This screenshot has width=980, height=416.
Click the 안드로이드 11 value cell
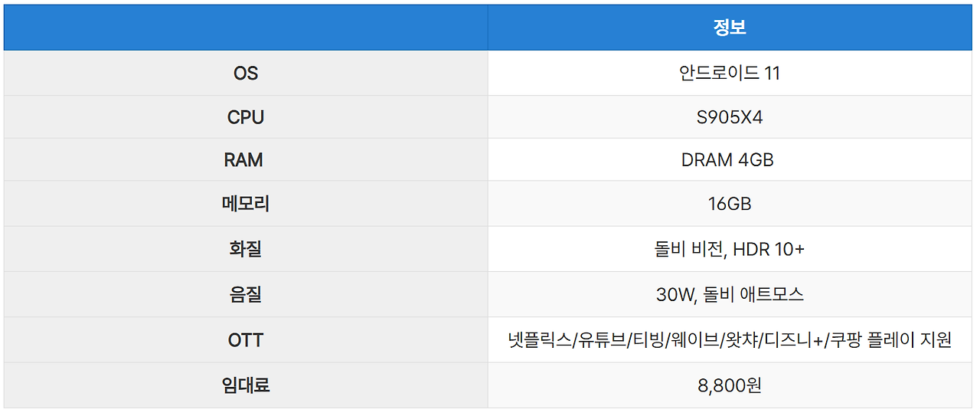(730, 73)
